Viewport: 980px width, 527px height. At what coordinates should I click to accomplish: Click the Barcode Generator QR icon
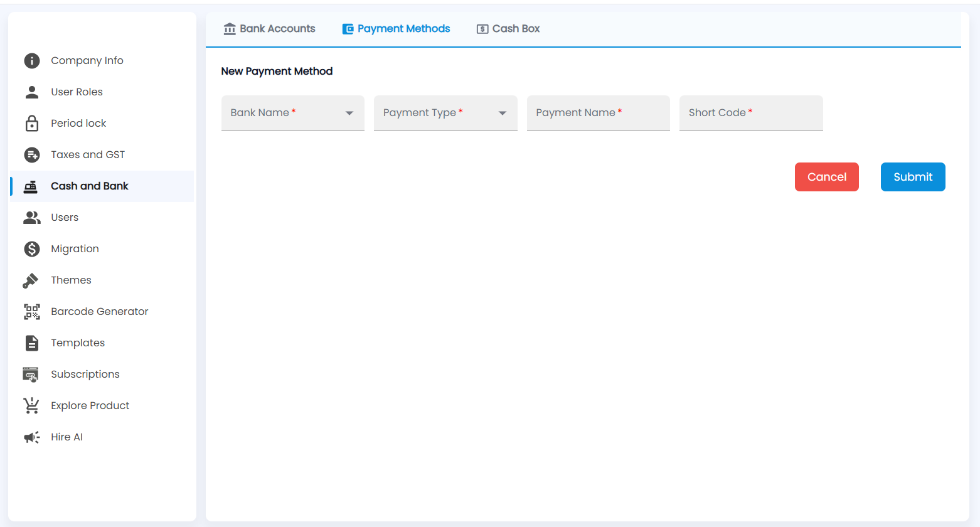pos(31,311)
